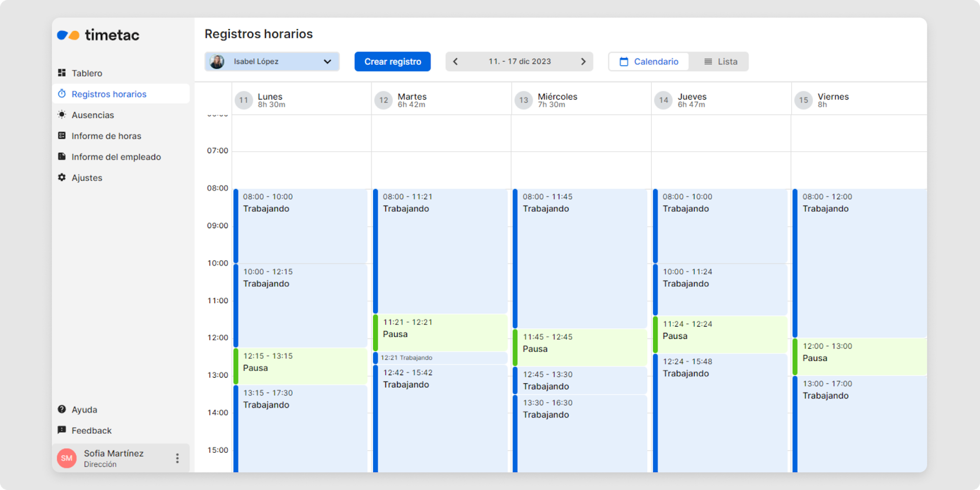The height and width of the screenshot is (490, 980).
Task: Click the Informe de horas icon
Action: point(62,136)
